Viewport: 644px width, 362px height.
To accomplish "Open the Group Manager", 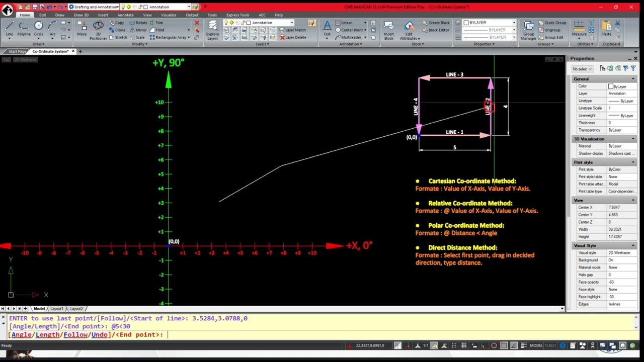I will click(x=528, y=30).
